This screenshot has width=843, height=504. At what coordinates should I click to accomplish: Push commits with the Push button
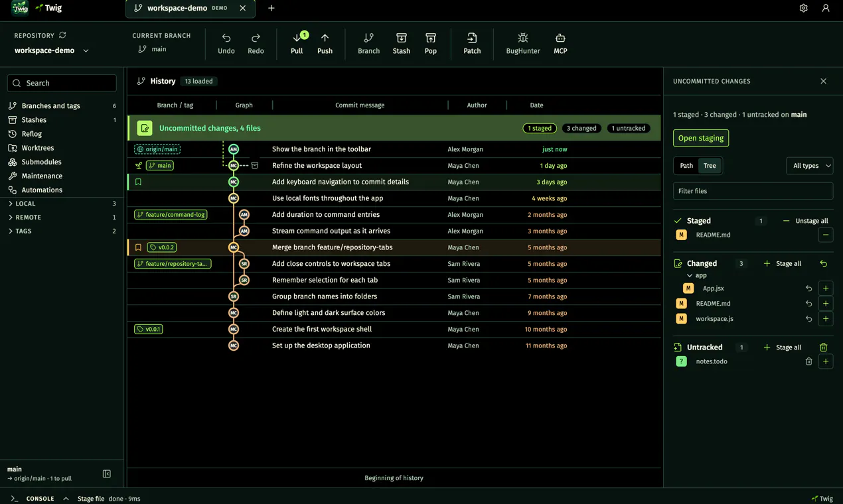tap(325, 44)
